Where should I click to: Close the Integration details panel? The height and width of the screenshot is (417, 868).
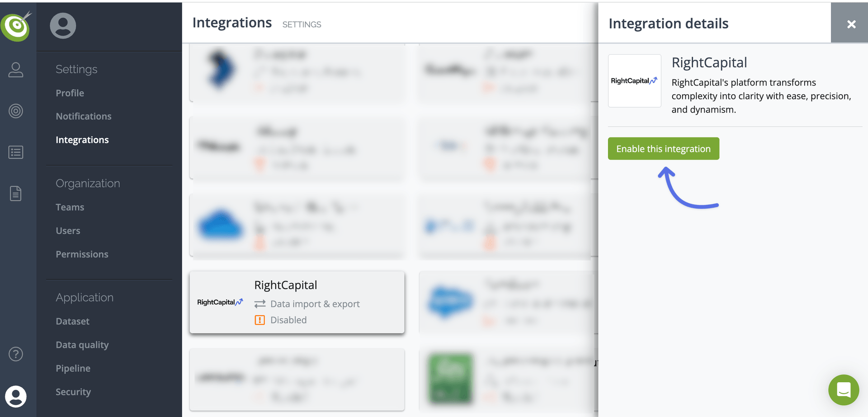coord(851,24)
